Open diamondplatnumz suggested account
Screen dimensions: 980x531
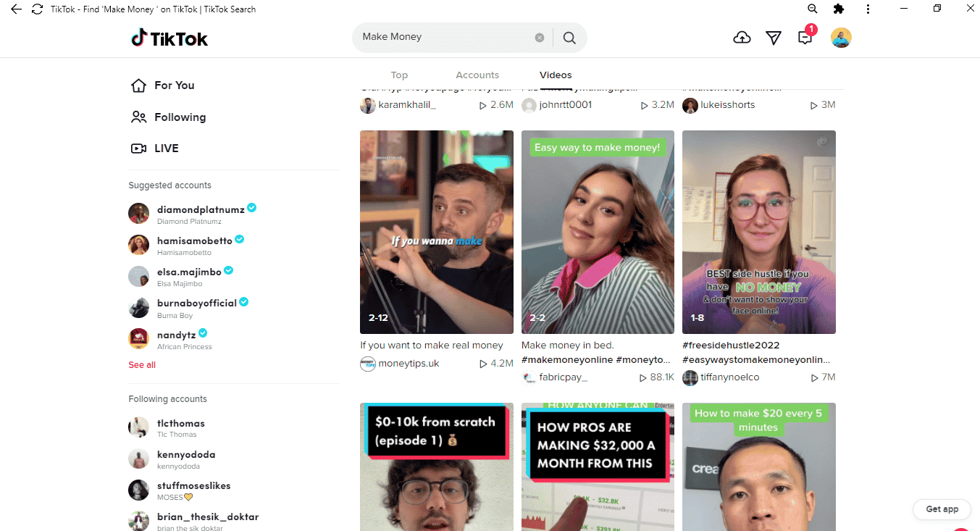click(201, 209)
